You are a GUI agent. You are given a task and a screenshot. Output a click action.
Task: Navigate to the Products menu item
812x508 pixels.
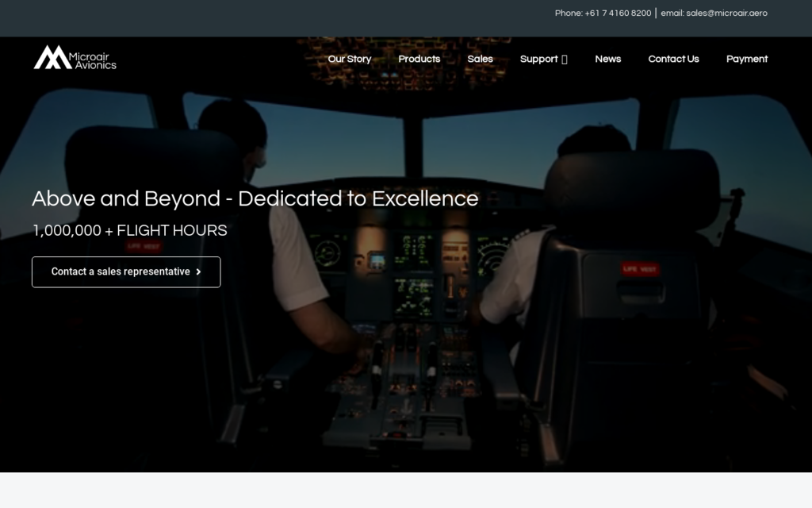point(419,59)
